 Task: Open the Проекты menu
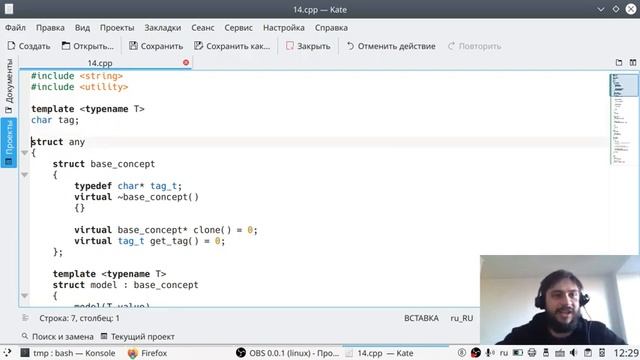click(x=117, y=27)
